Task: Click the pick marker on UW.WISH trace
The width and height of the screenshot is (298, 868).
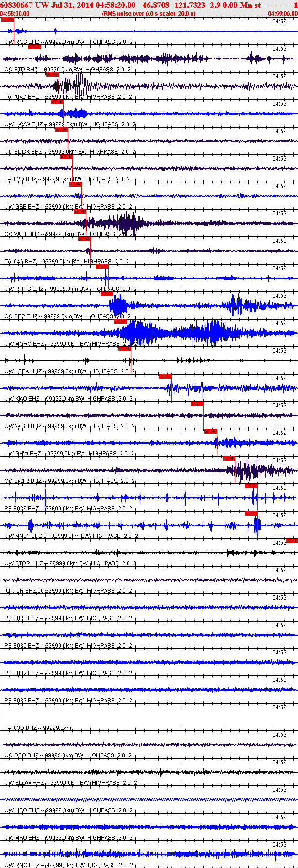Action: click(197, 404)
